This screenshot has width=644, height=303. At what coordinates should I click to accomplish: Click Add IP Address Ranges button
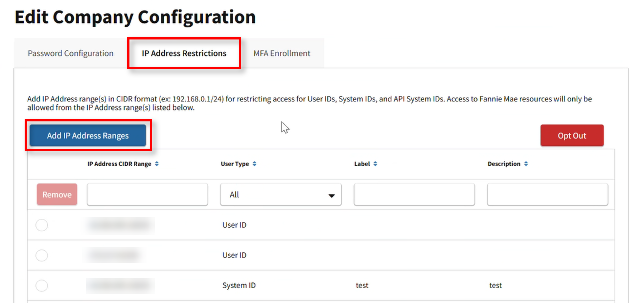click(x=88, y=136)
